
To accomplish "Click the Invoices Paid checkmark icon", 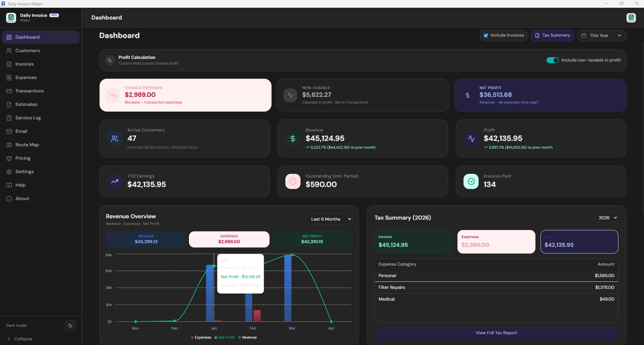I will [471, 182].
